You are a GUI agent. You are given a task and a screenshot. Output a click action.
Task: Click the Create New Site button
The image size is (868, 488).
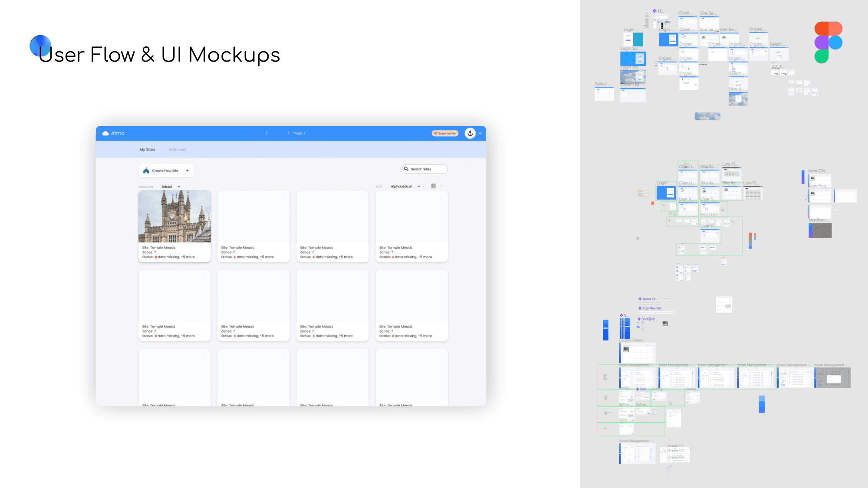pos(165,170)
